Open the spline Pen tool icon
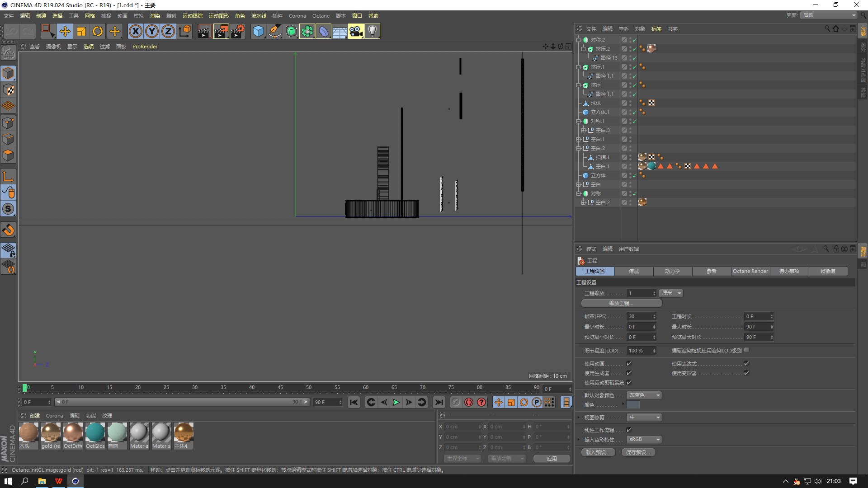This screenshot has height=488, width=868. (274, 31)
